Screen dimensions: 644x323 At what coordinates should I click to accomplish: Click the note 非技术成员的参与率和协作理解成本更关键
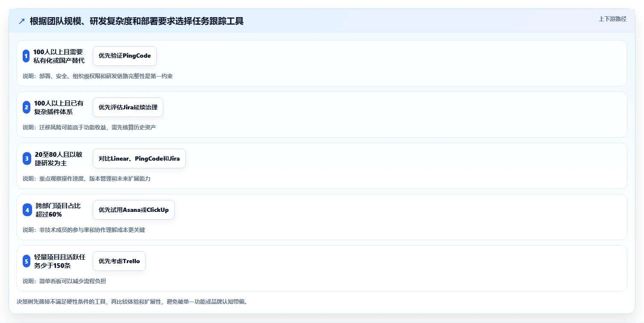84,230
